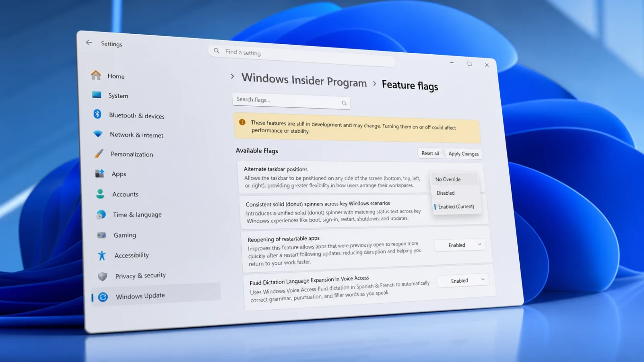Screen dimensions: 644x362
Task: Open Apps settings label
Action: (x=119, y=174)
